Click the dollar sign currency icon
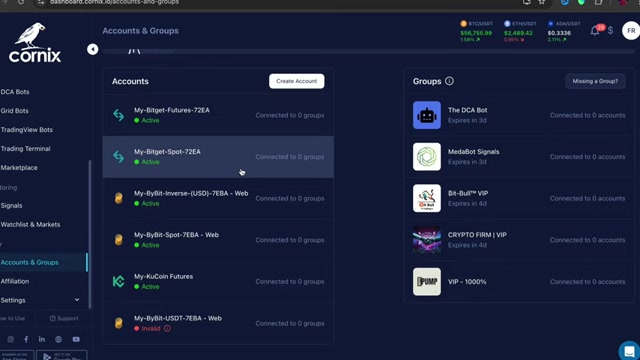640x360 pixels. pyautogui.click(x=610, y=30)
